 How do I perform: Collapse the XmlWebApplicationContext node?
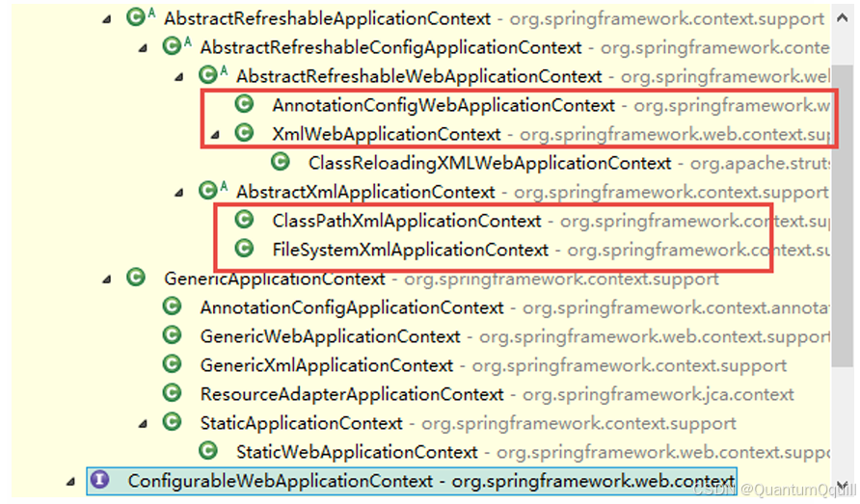pyautogui.click(x=216, y=135)
